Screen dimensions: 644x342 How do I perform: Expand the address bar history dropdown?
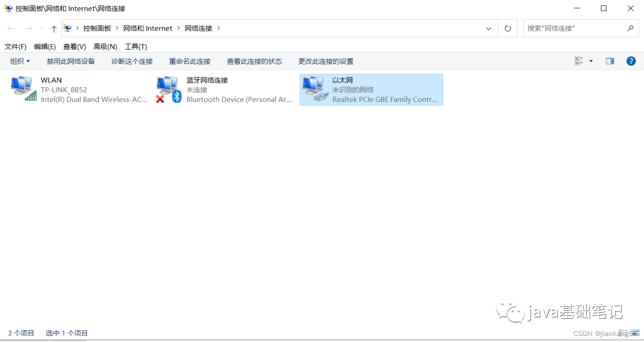488,29
